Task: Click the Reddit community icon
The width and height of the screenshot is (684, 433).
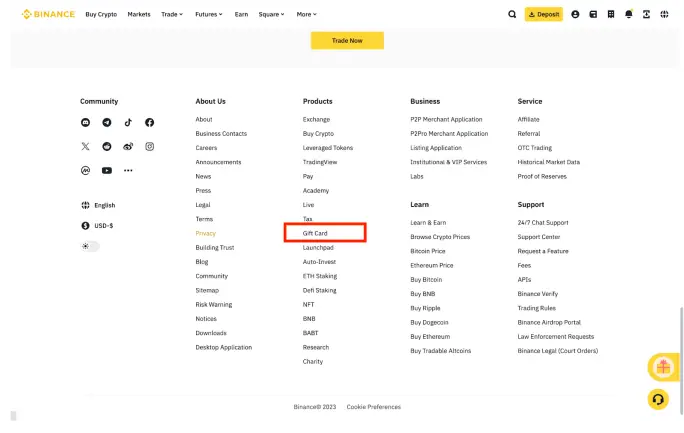Action: coord(107,147)
